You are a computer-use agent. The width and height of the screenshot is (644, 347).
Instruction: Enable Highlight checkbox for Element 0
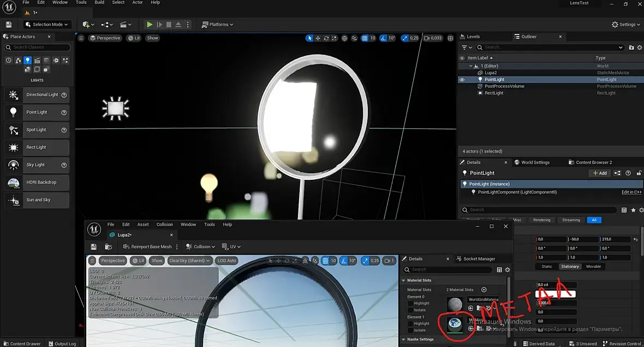(x=410, y=303)
